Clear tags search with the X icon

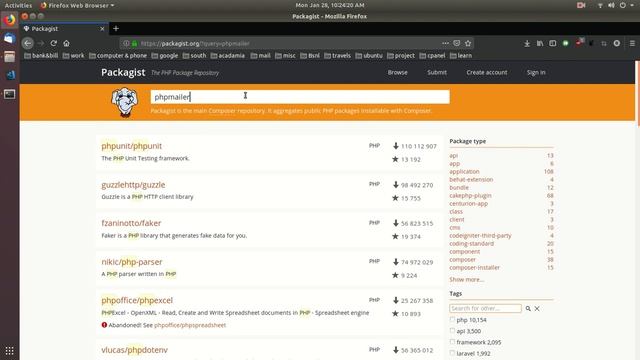(537, 309)
